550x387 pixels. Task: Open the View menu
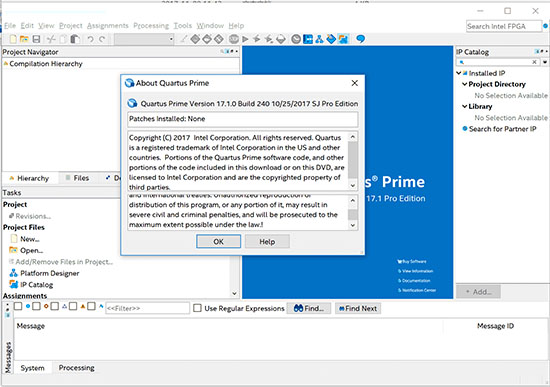(x=46, y=26)
